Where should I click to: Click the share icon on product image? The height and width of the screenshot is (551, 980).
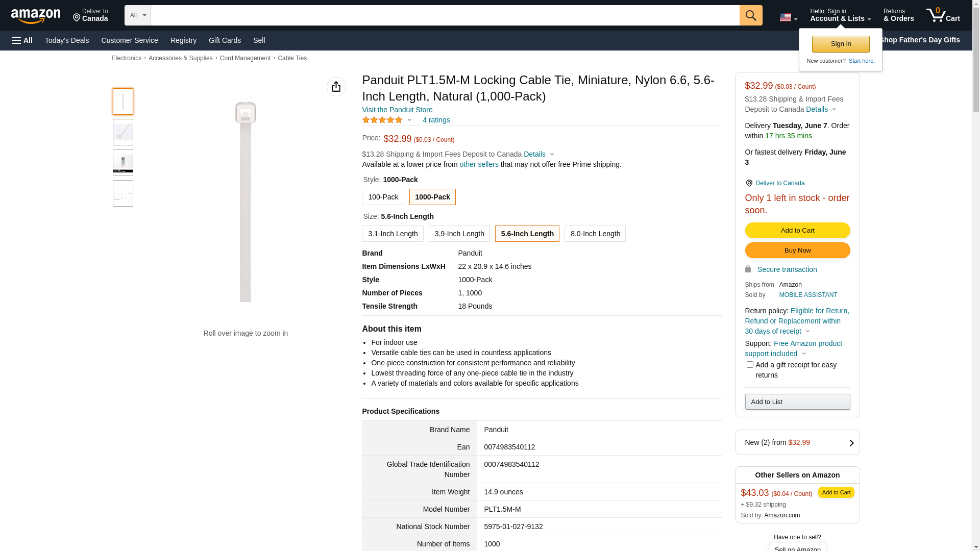(336, 87)
